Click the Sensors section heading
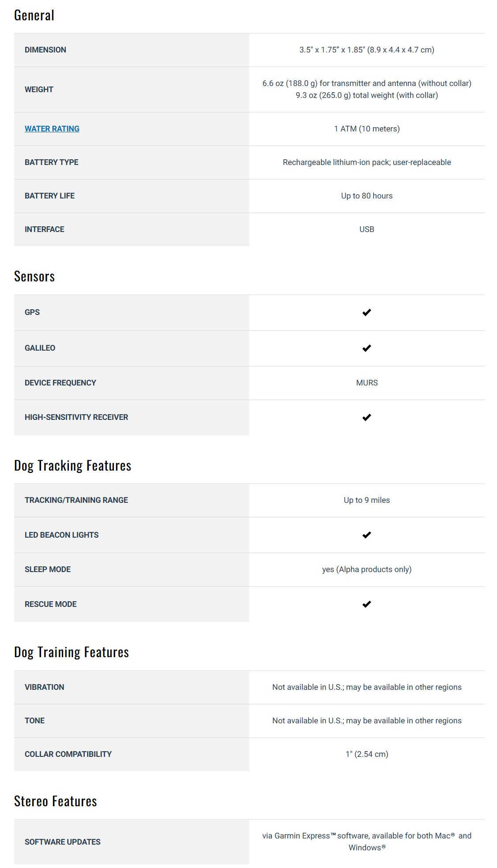The image size is (497, 868). 34,277
